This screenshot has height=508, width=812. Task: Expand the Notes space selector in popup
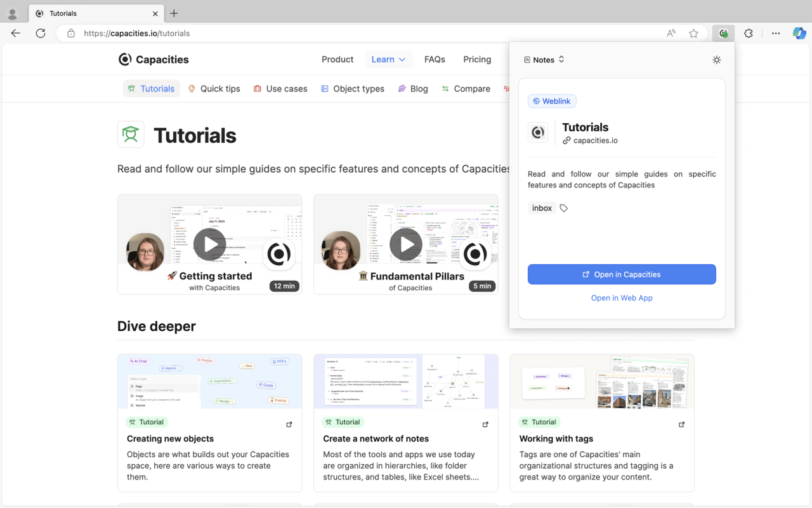[544, 60]
